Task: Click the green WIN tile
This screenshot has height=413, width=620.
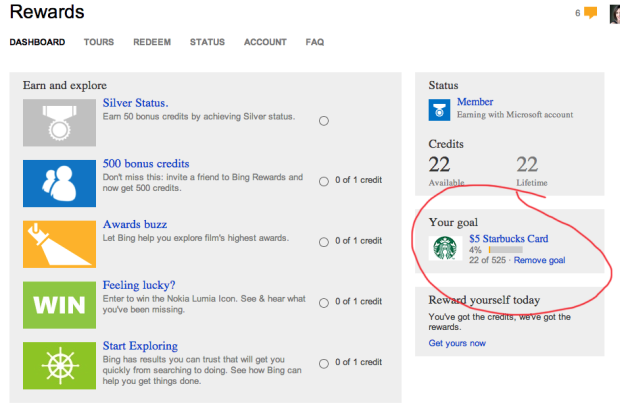Action: [x=59, y=305]
